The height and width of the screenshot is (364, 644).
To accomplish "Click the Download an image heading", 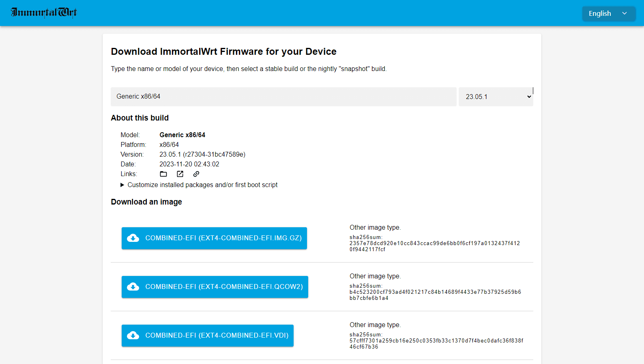I will point(146,202).
